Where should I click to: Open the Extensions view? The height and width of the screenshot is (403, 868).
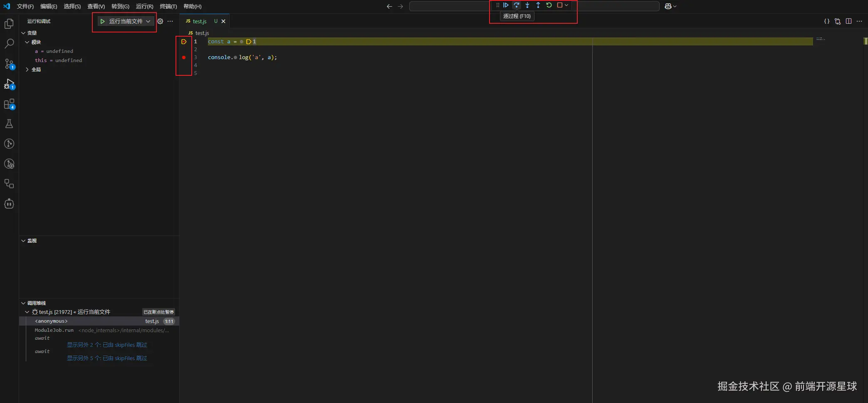pyautogui.click(x=9, y=104)
